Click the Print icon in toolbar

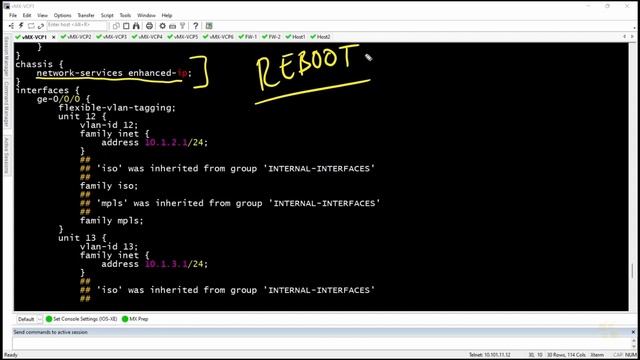click(149, 26)
